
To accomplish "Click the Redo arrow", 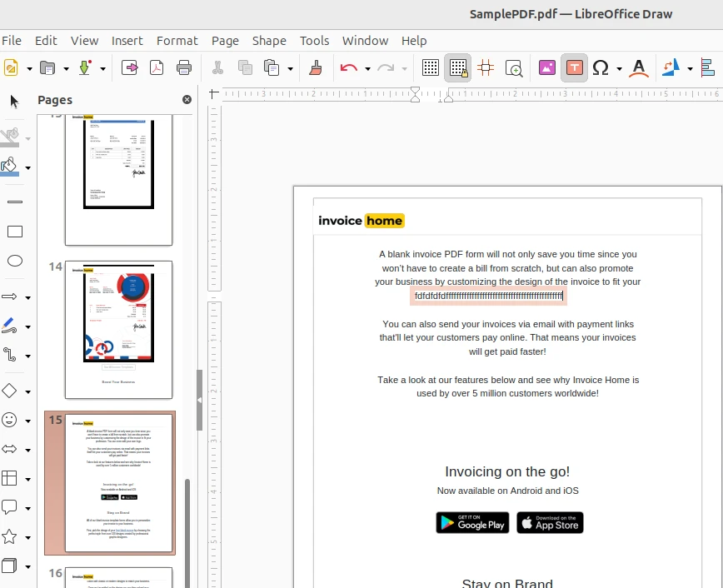I will tap(386, 67).
